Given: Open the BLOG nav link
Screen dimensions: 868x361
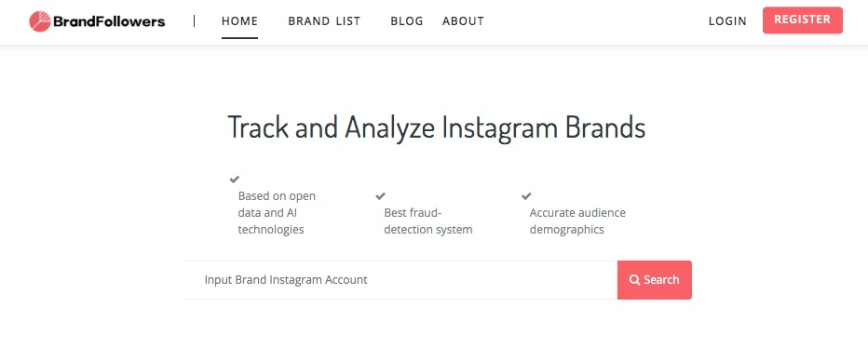Looking at the screenshot, I should (407, 21).
